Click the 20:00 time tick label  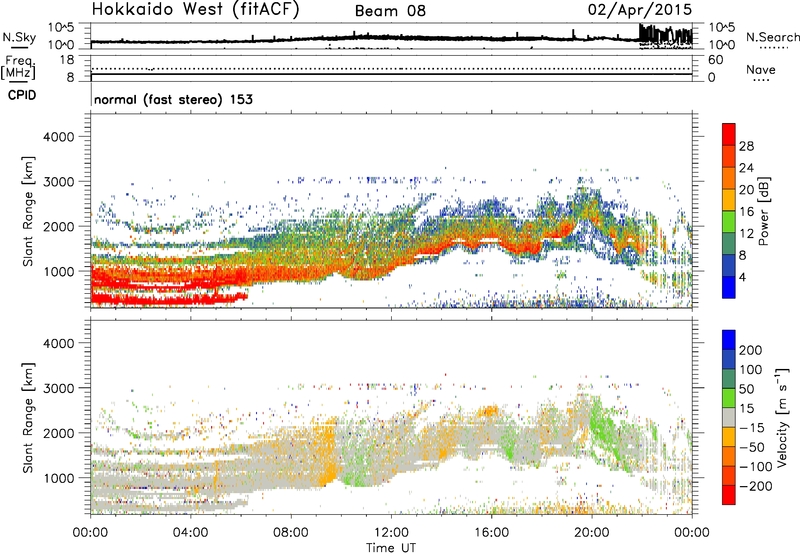pyautogui.click(x=591, y=533)
